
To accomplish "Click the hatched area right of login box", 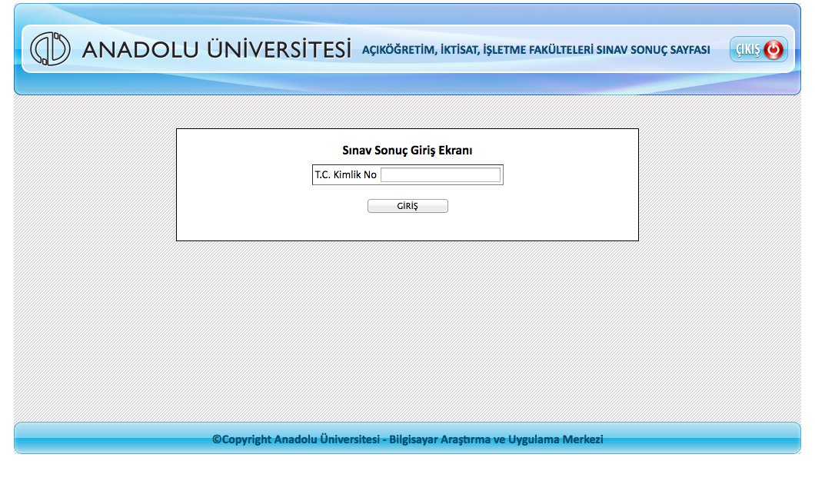I will [x=719, y=184].
